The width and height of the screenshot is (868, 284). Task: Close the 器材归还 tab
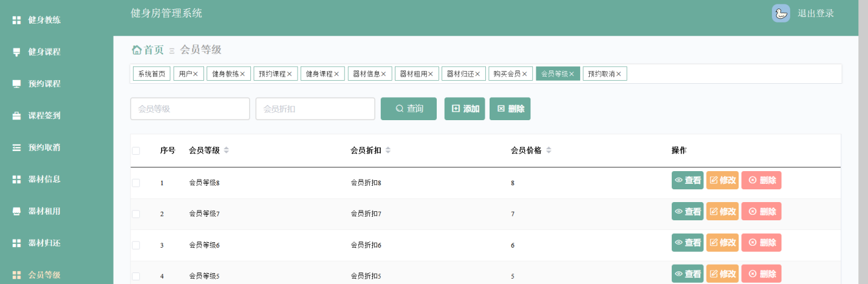477,74
